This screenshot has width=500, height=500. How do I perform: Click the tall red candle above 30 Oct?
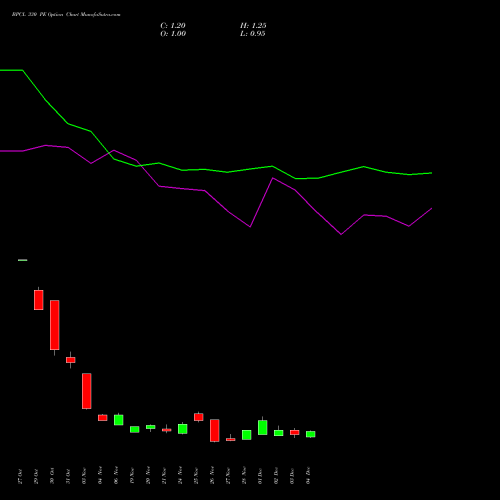55,325
